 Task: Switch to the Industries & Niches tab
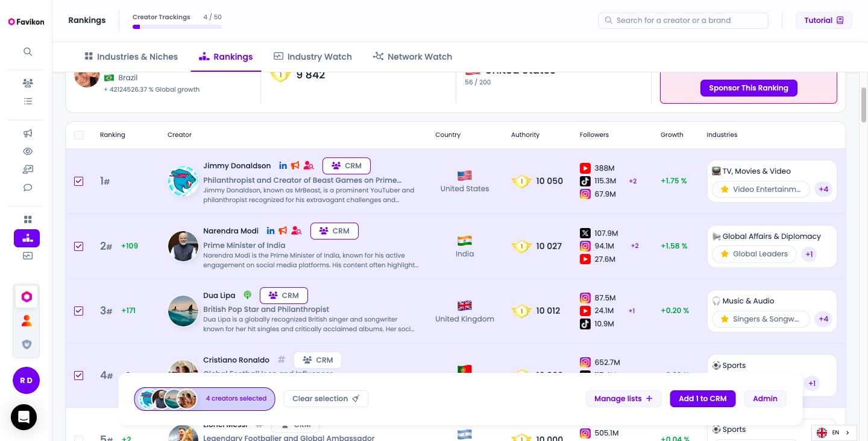[x=131, y=57]
